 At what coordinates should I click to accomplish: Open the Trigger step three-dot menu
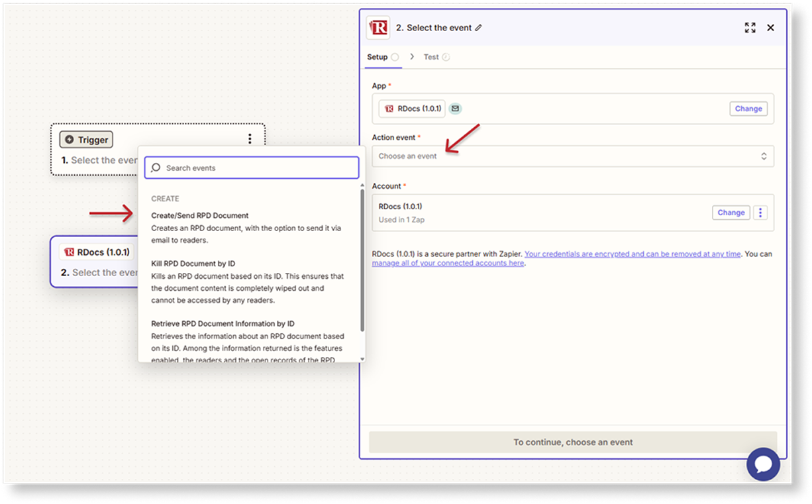[250, 138]
